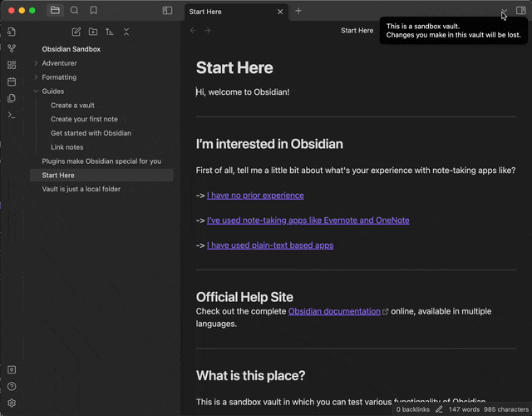Image resolution: width=532 pixels, height=416 pixels.
Task: Open command palette ribbon icon
Action: pos(12,115)
